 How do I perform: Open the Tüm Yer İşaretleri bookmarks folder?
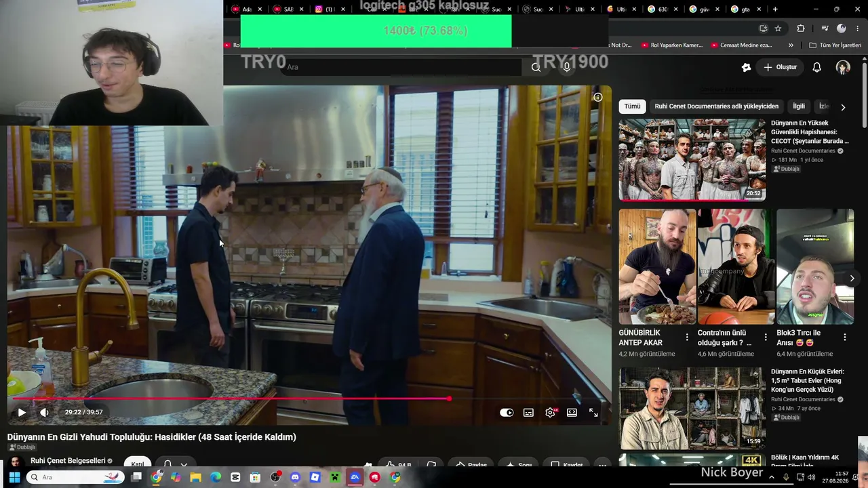(835, 45)
